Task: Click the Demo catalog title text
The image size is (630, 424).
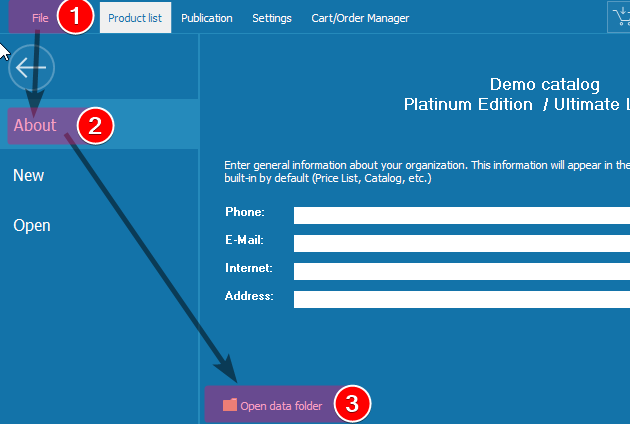Action: pyautogui.click(x=544, y=84)
